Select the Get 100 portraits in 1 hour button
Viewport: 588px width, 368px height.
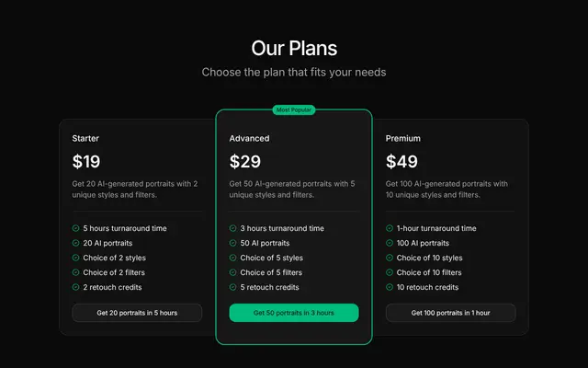pyautogui.click(x=451, y=313)
